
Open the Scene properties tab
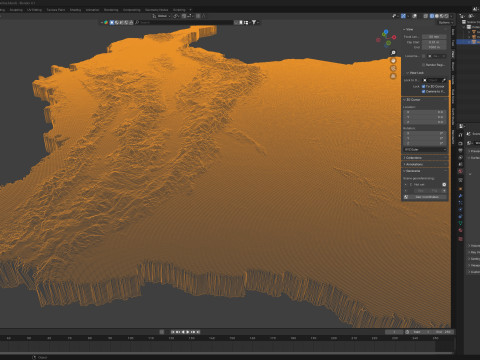(x=460, y=164)
